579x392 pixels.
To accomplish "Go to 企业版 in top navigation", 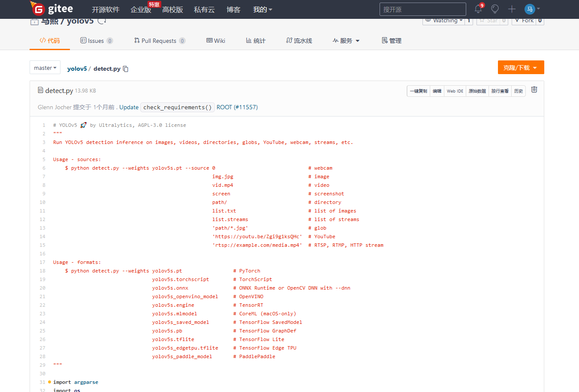I will [x=141, y=9].
